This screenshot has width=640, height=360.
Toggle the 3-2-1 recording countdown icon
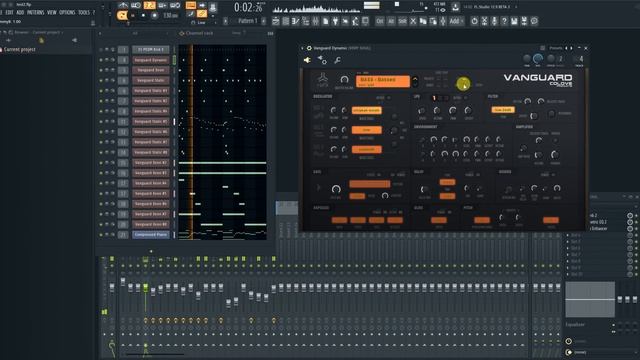149,5
